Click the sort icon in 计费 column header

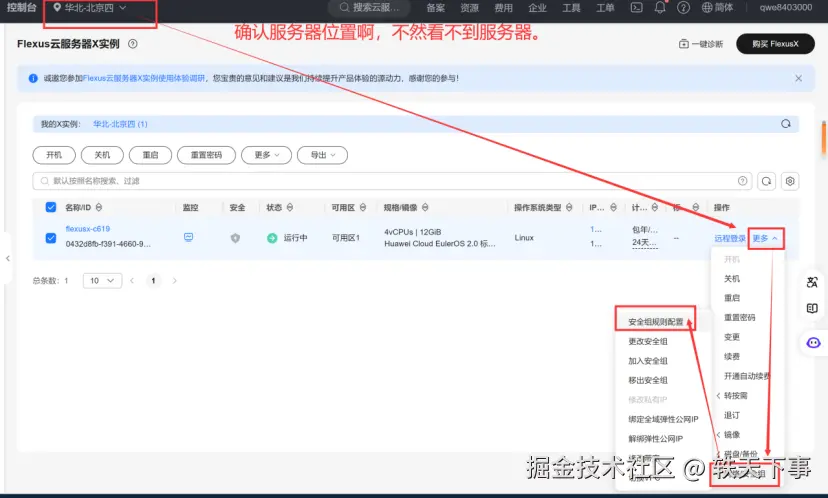pyautogui.click(x=654, y=208)
